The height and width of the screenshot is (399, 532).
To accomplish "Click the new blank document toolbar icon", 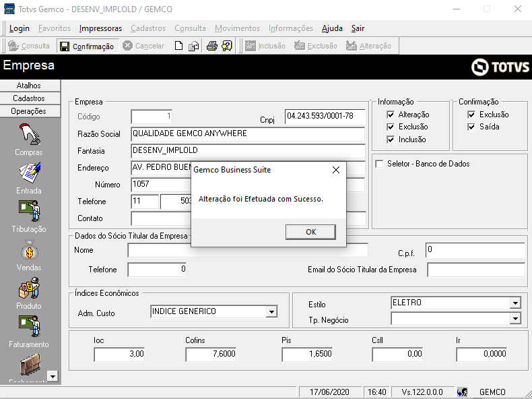I will pyautogui.click(x=179, y=46).
